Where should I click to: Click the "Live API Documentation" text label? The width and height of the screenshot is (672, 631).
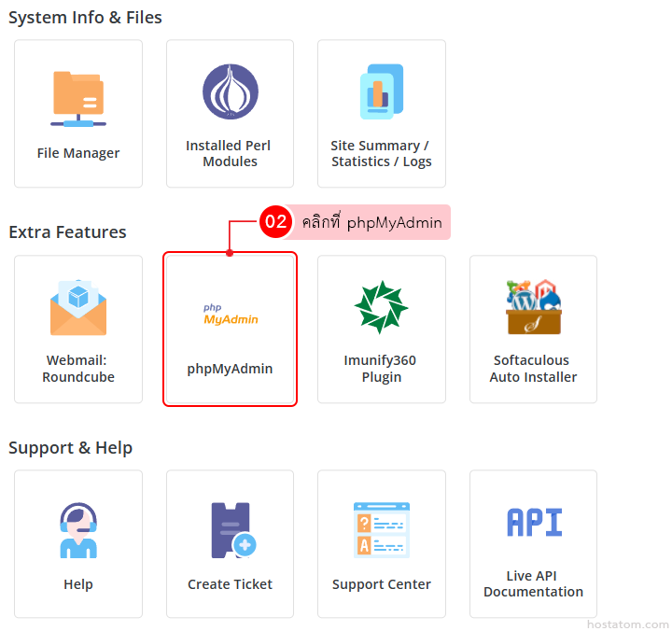pos(533,584)
